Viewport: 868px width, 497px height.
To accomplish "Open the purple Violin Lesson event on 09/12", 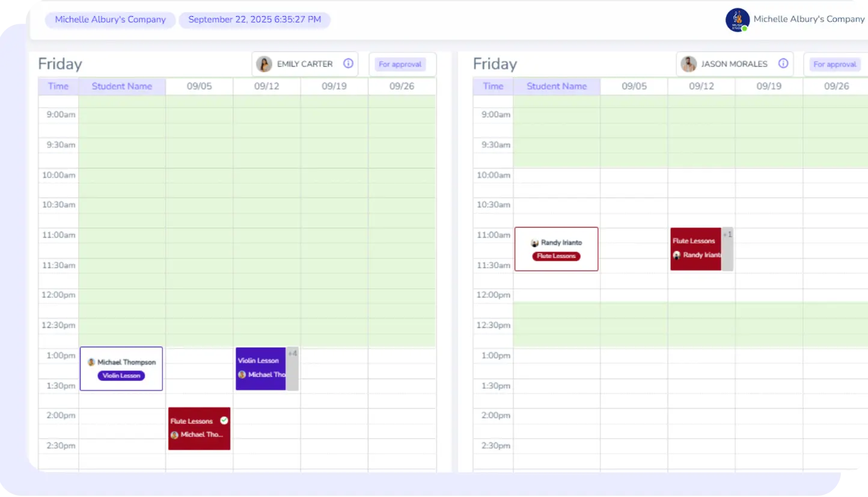I will pos(260,368).
